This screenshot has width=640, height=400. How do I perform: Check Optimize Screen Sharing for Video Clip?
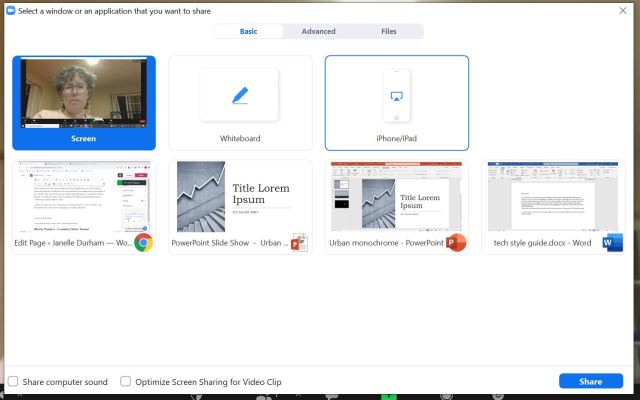point(126,381)
